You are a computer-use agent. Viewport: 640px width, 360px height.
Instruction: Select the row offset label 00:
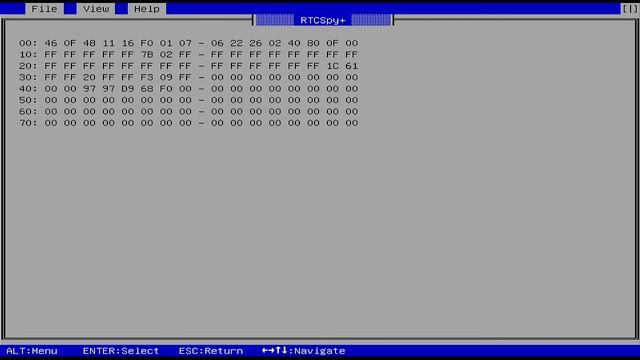click(28, 43)
